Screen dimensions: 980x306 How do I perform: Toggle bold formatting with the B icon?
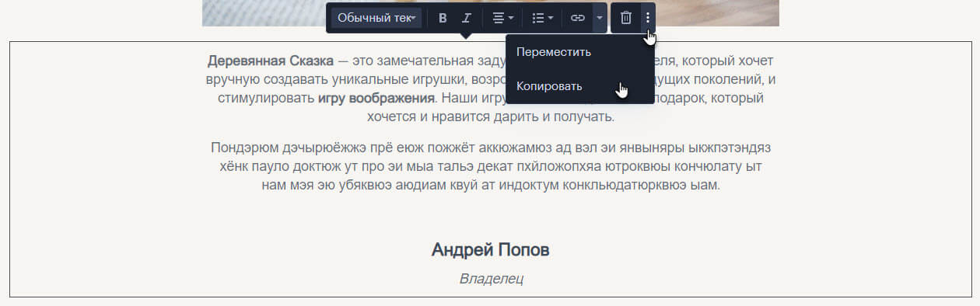pyautogui.click(x=443, y=18)
